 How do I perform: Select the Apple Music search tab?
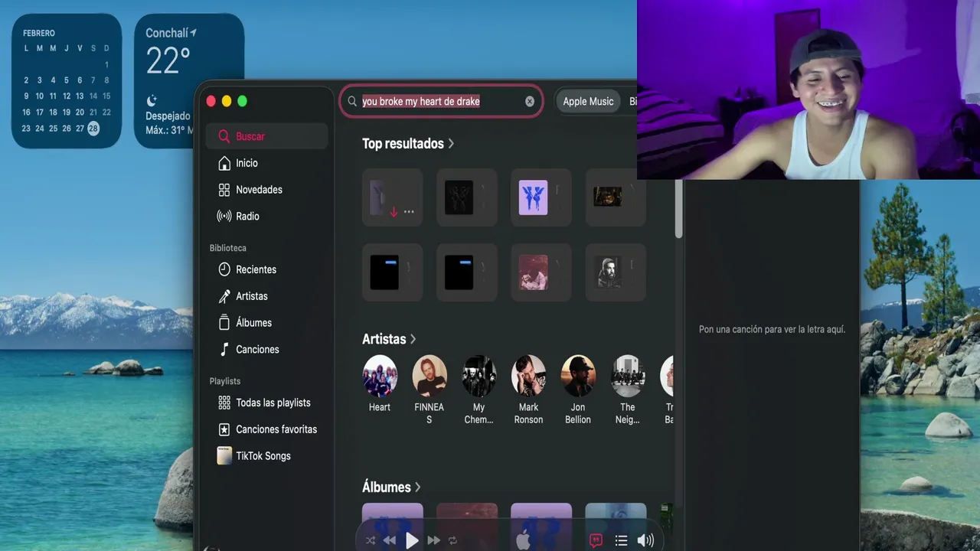click(588, 101)
